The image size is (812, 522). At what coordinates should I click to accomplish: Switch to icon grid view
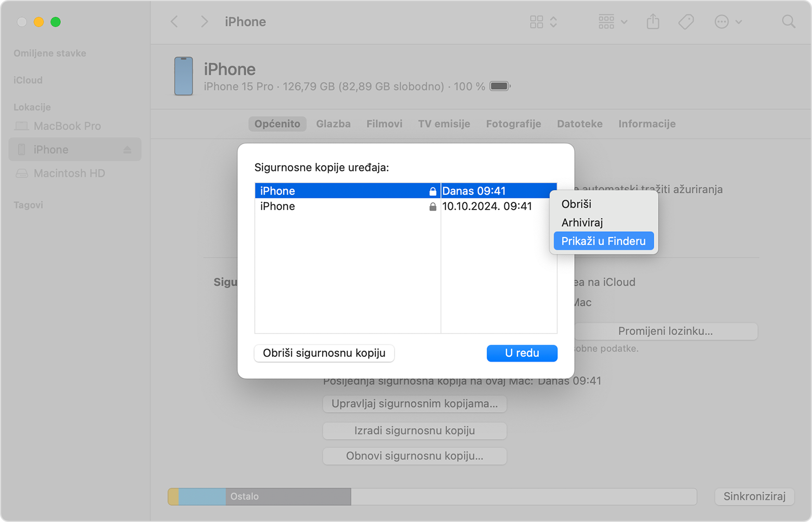pos(536,21)
